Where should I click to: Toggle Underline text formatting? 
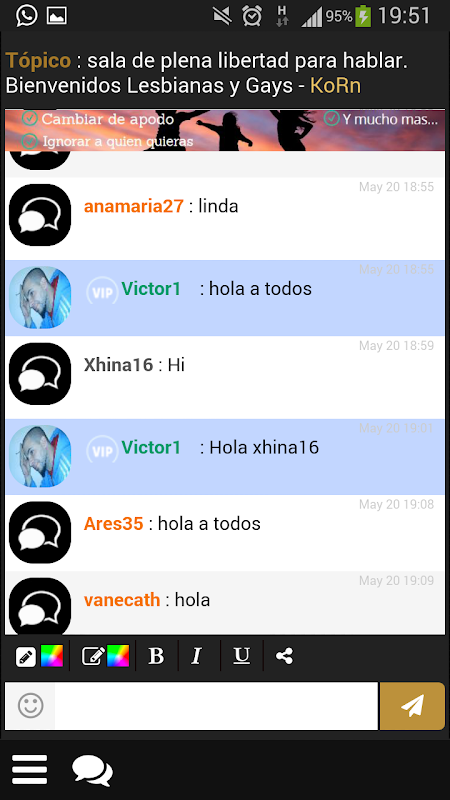click(241, 656)
